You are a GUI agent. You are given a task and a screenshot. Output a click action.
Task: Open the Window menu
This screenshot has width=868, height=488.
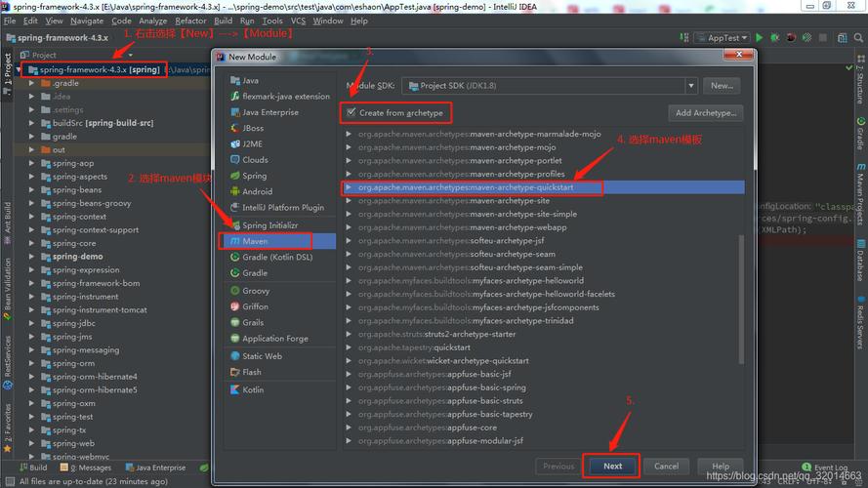point(328,20)
